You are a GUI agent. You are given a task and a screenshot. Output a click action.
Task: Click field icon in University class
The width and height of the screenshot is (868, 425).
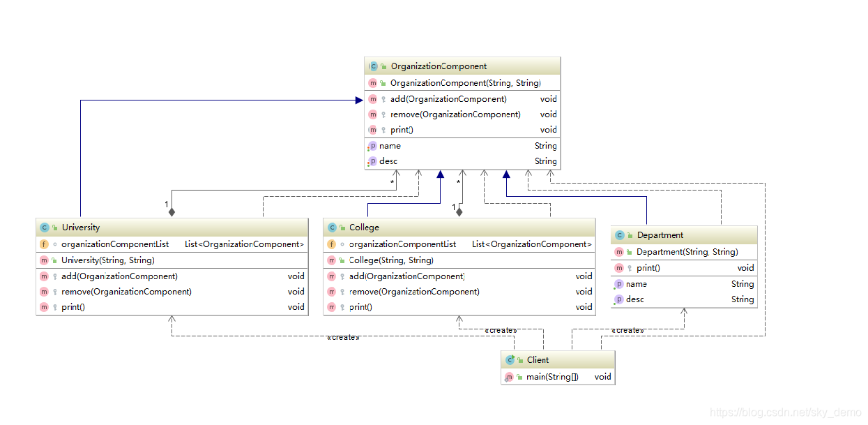(x=44, y=244)
